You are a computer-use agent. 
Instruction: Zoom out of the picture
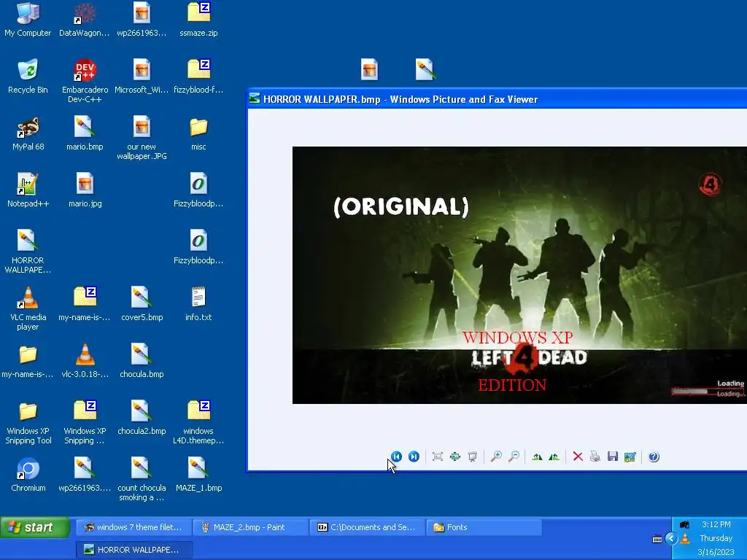pyautogui.click(x=514, y=456)
